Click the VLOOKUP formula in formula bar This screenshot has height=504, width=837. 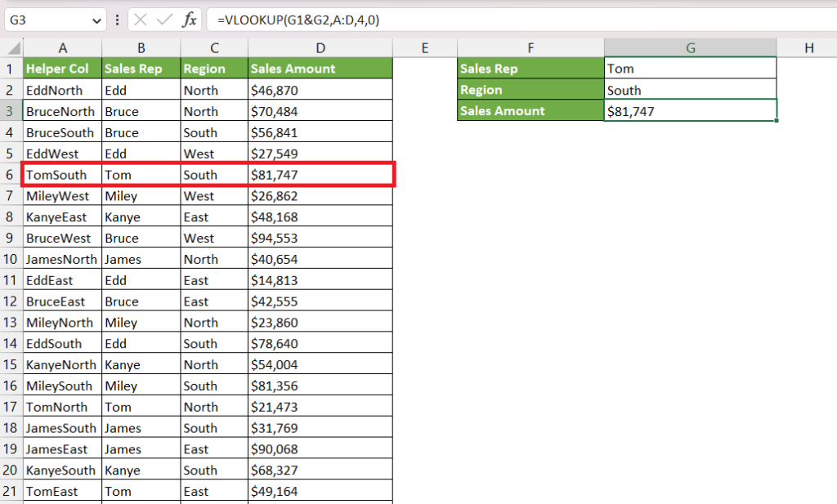tap(298, 20)
